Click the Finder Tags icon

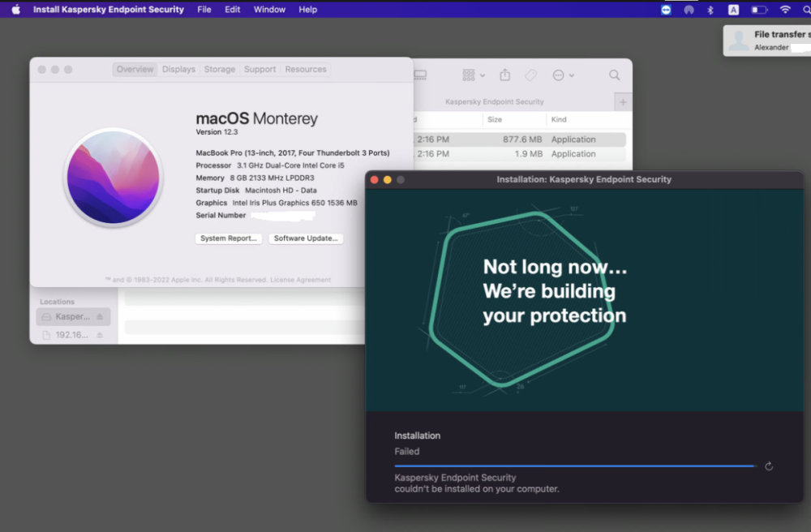[x=530, y=75]
